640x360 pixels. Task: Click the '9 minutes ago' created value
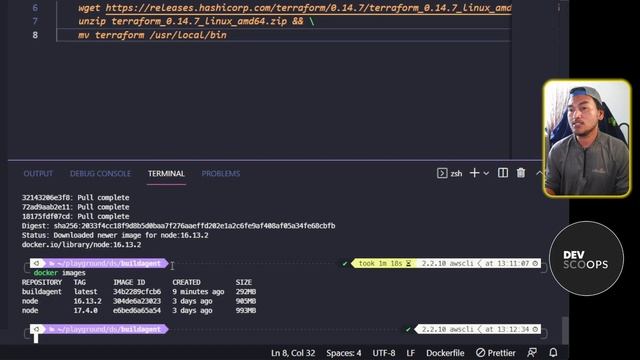[x=198, y=292]
